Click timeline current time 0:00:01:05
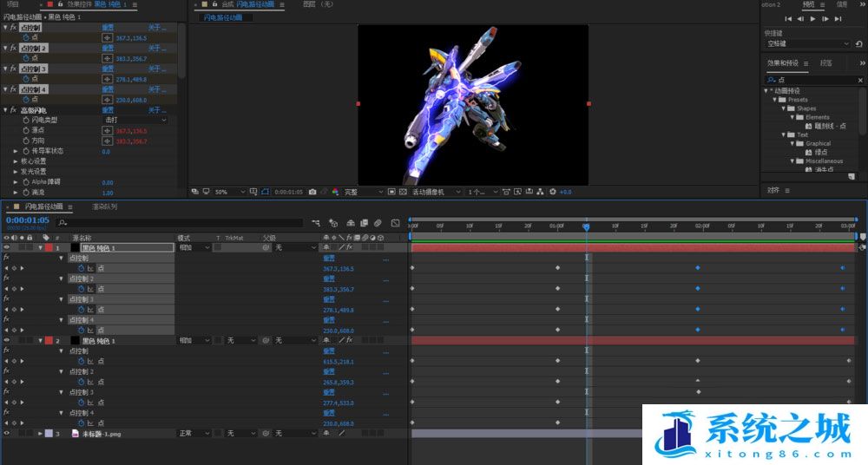Viewport: 868px width, 465px height. (28, 220)
